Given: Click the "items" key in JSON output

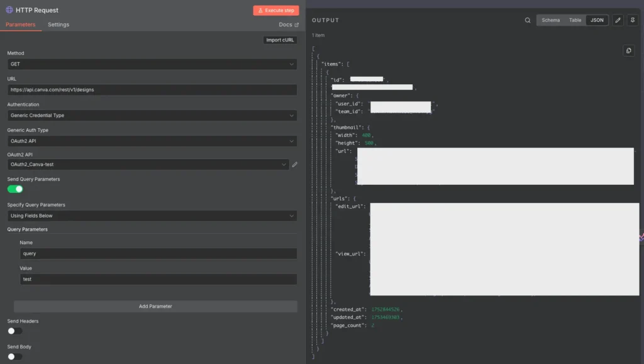Looking at the screenshot, I should click(332, 64).
